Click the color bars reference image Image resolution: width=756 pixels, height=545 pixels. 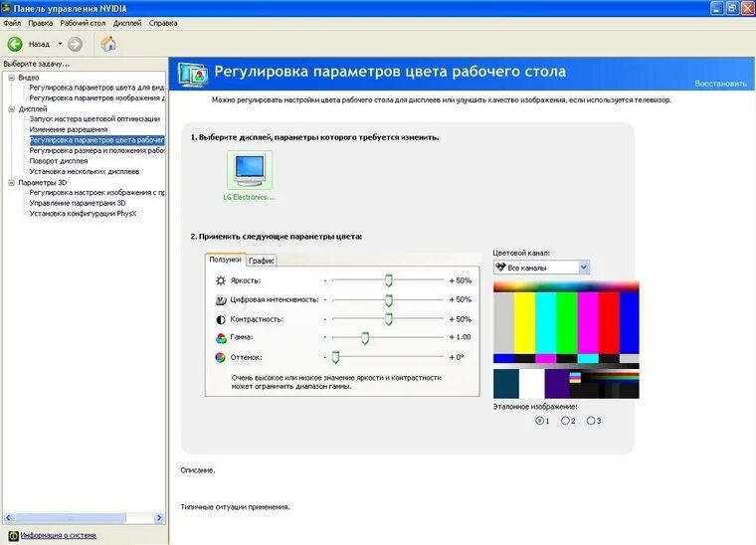pyautogui.click(x=566, y=340)
